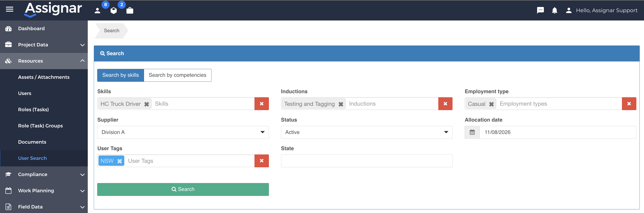Image resolution: width=644 pixels, height=213 pixels.
Task: Click the Field Data document icon
Action: click(9, 207)
